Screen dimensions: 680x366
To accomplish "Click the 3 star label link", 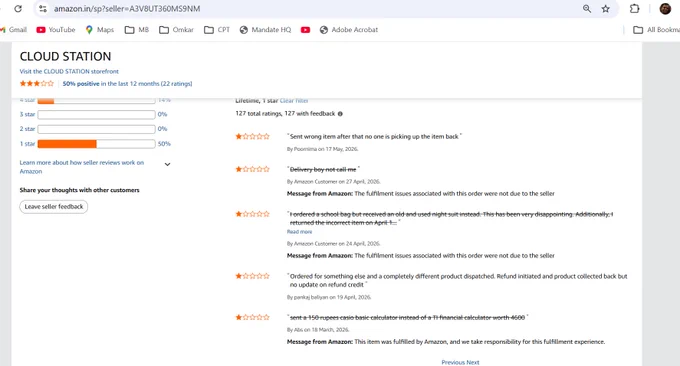I will click(27, 114).
